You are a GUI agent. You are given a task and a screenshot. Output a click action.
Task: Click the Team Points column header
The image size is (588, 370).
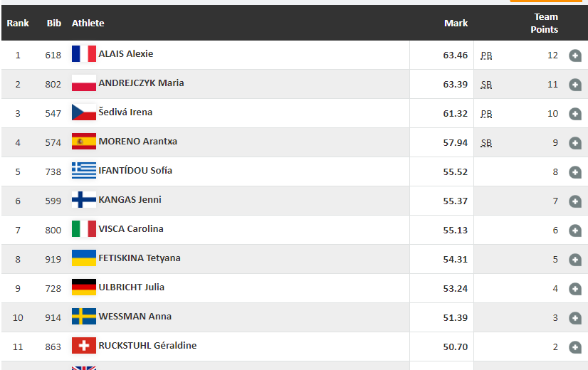545,23
